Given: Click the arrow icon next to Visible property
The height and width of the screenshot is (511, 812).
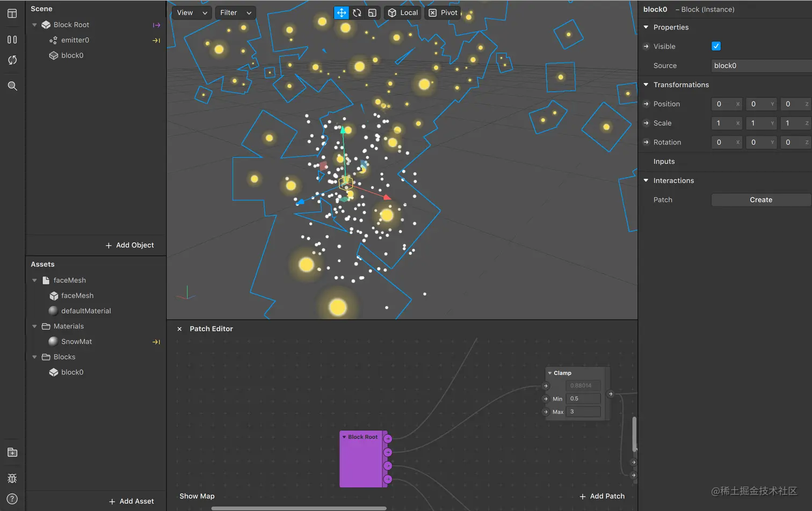Looking at the screenshot, I should (646, 47).
